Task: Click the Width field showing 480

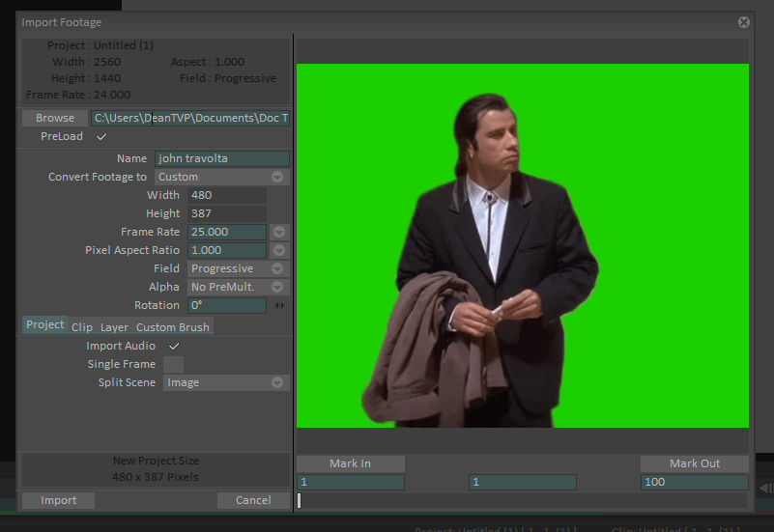Action: coord(226,195)
